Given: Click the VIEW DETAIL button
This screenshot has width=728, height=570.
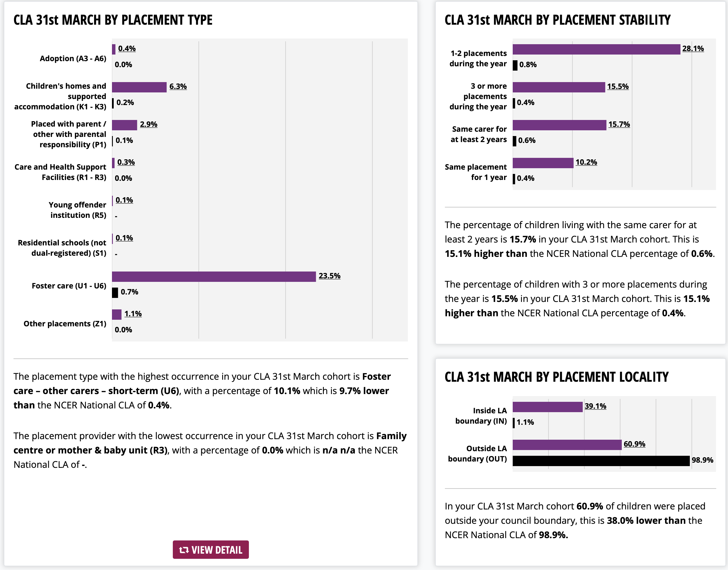Looking at the screenshot, I should pos(211,549).
